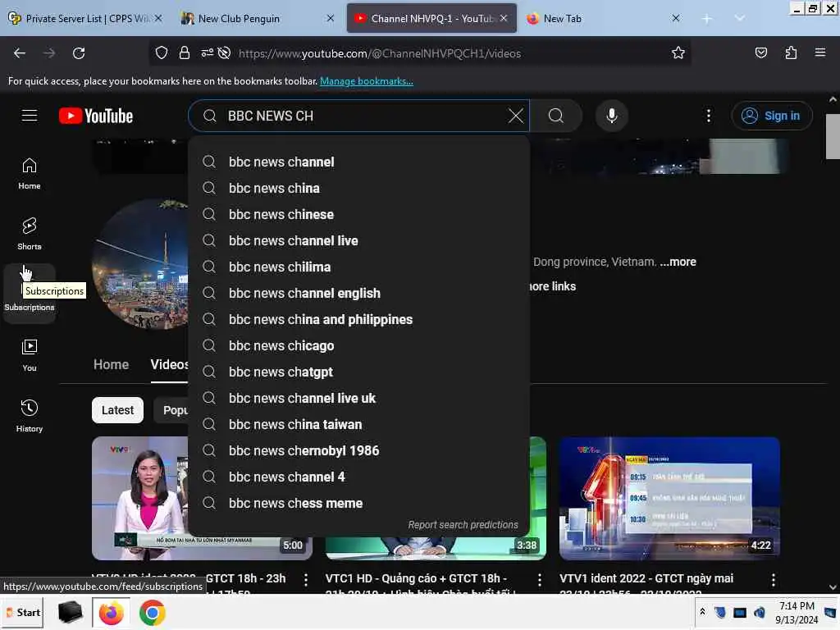Image resolution: width=840 pixels, height=630 pixels.
Task: Choose suggestion bbc news channel english
Action: pos(359,293)
